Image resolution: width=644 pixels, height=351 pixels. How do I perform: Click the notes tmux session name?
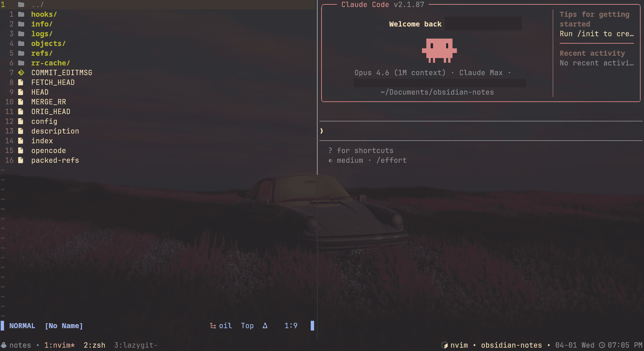coord(20,345)
